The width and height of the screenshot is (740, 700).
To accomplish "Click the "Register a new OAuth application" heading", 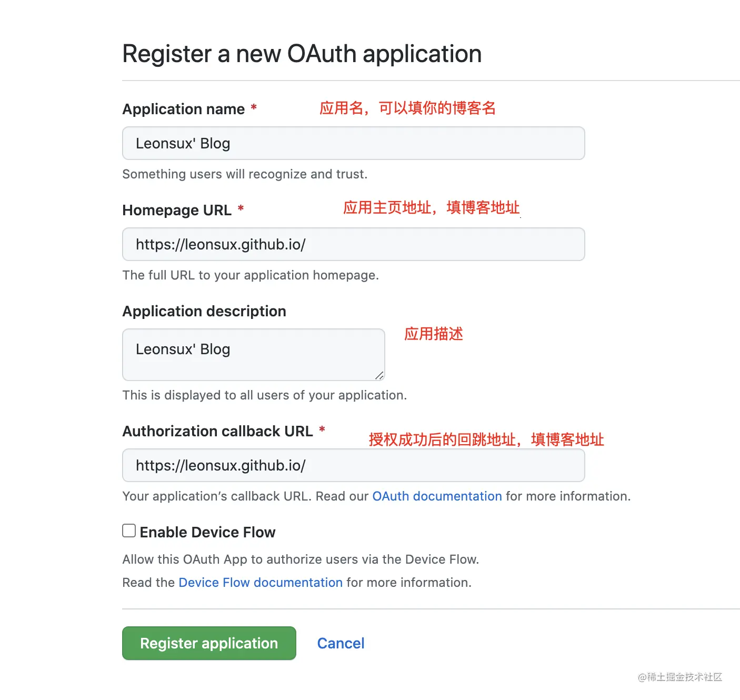I will click(x=302, y=54).
